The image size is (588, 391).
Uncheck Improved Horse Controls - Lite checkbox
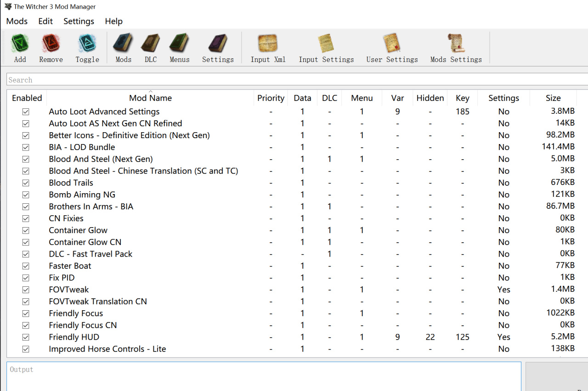coord(26,349)
